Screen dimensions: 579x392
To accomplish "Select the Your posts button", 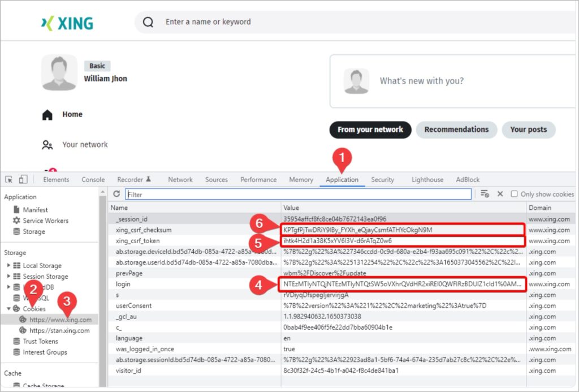I will click(529, 130).
